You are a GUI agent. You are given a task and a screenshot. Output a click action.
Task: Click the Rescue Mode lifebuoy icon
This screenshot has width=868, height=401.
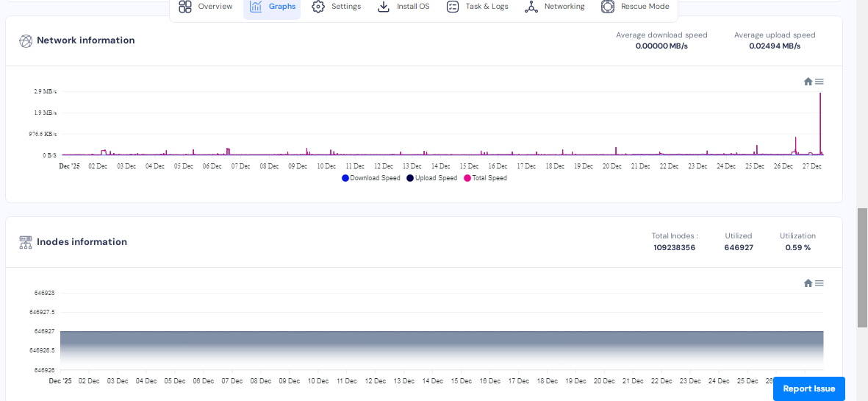[608, 7]
